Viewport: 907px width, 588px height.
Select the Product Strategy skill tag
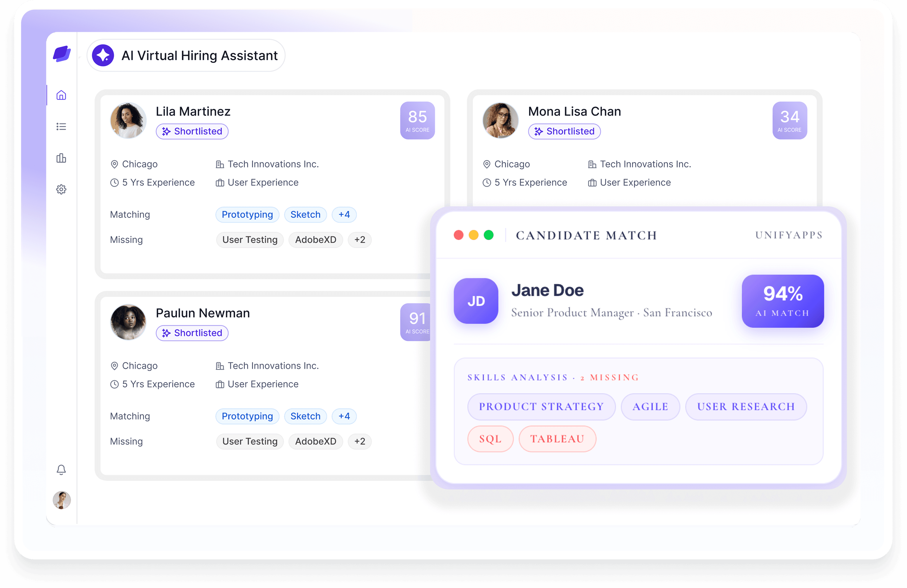pyautogui.click(x=541, y=406)
